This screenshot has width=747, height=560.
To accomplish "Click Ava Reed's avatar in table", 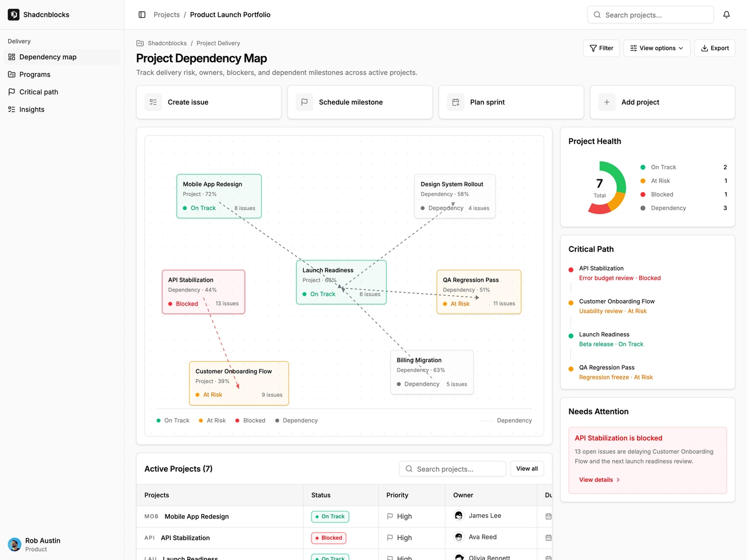I will pyautogui.click(x=459, y=537).
